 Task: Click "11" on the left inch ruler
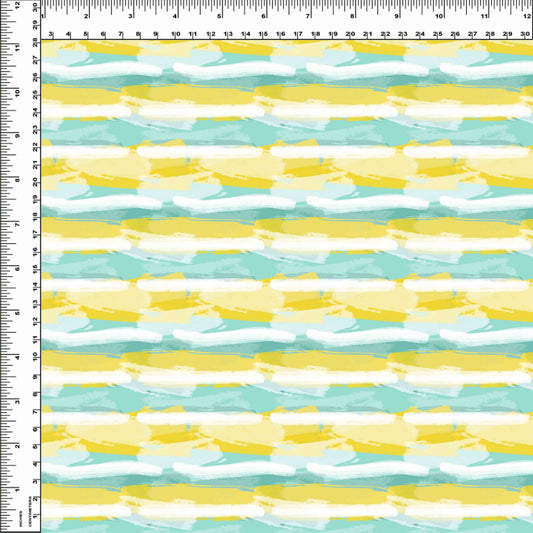point(17,48)
